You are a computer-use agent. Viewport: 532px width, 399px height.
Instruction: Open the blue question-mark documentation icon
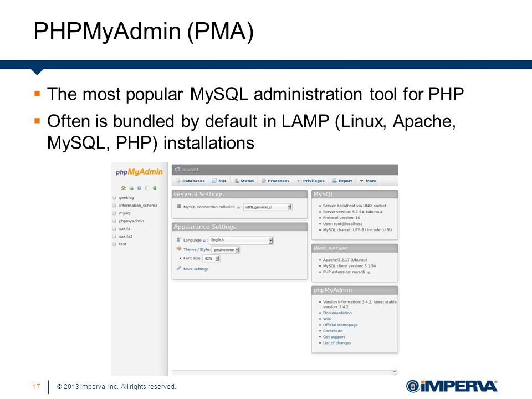pos(139,188)
